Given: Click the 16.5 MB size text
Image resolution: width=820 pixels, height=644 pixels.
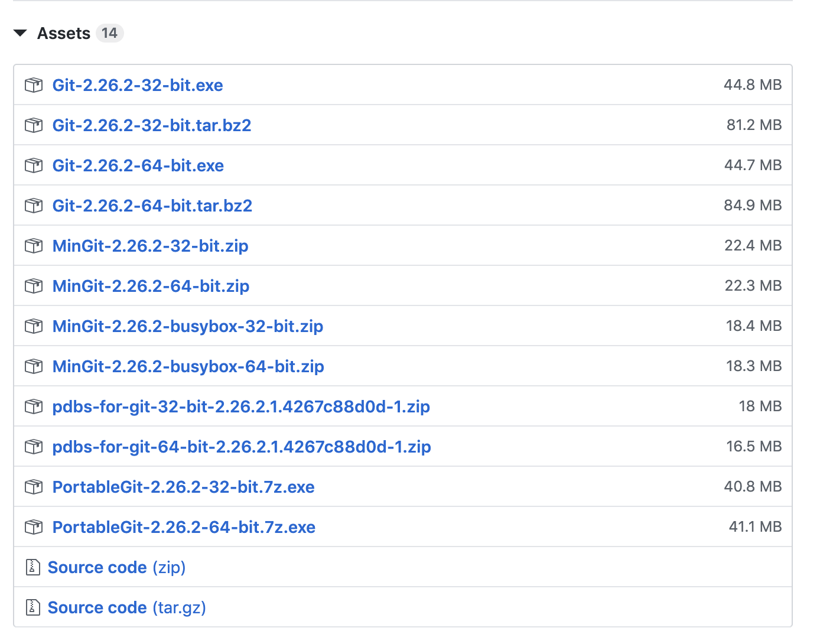Looking at the screenshot, I should pos(754,447).
